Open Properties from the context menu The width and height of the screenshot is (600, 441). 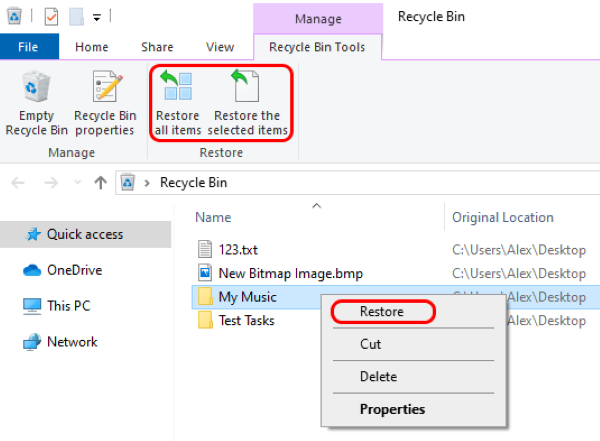tap(392, 409)
